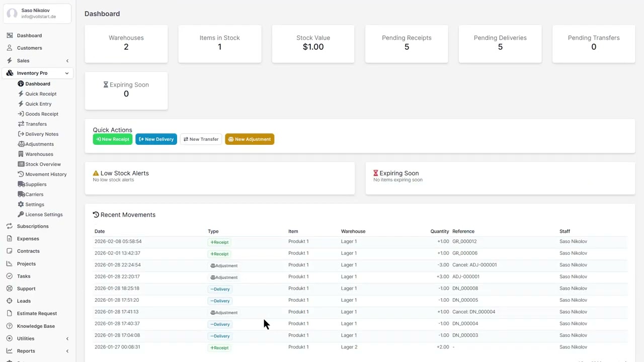Click the Quick Entry bolt icon
The image size is (644, 362).
(x=21, y=104)
